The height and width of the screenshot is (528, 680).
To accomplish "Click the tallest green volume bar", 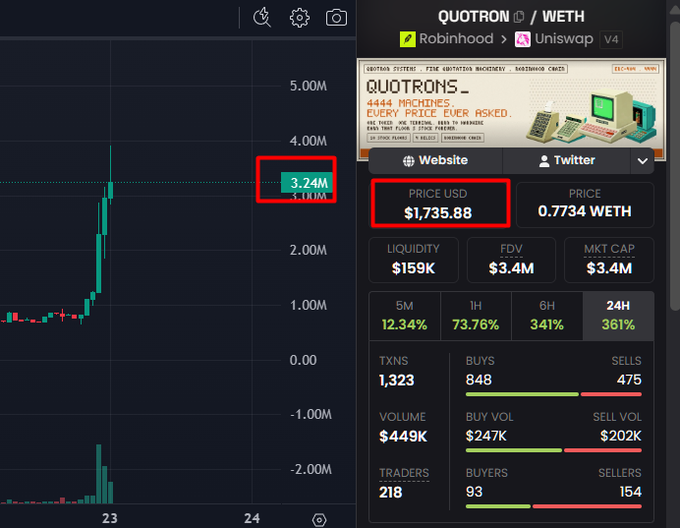I will point(98,474).
